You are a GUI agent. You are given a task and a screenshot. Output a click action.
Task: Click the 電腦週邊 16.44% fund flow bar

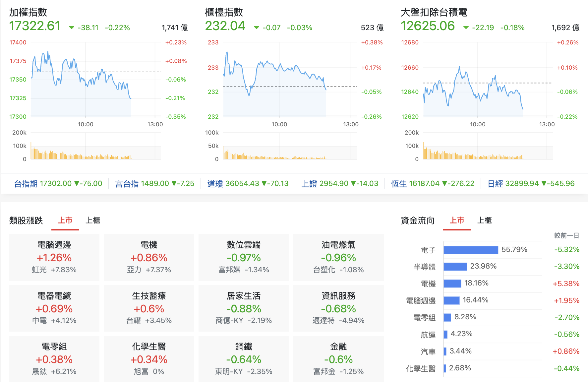451,300
